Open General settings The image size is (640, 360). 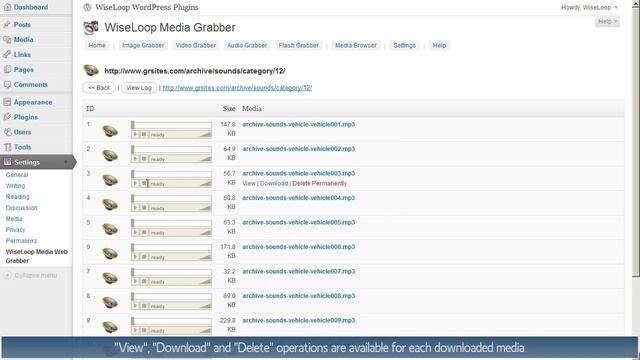pos(17,175)
